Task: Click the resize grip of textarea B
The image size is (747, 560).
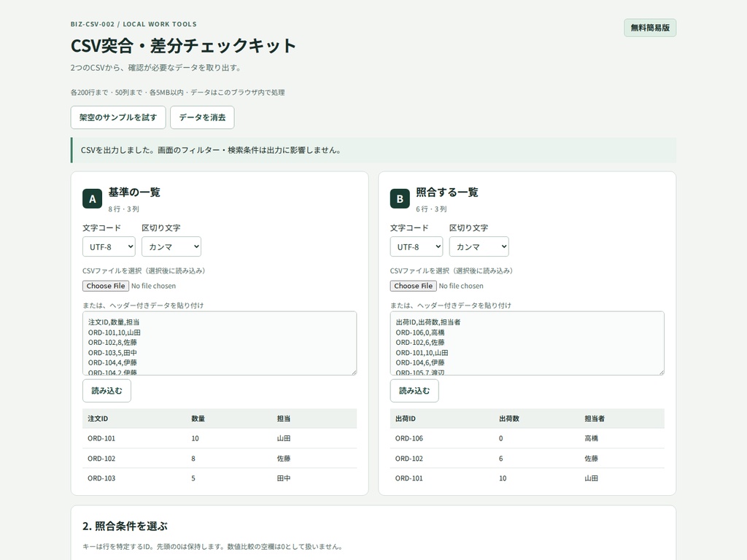Action: [661, 372]
